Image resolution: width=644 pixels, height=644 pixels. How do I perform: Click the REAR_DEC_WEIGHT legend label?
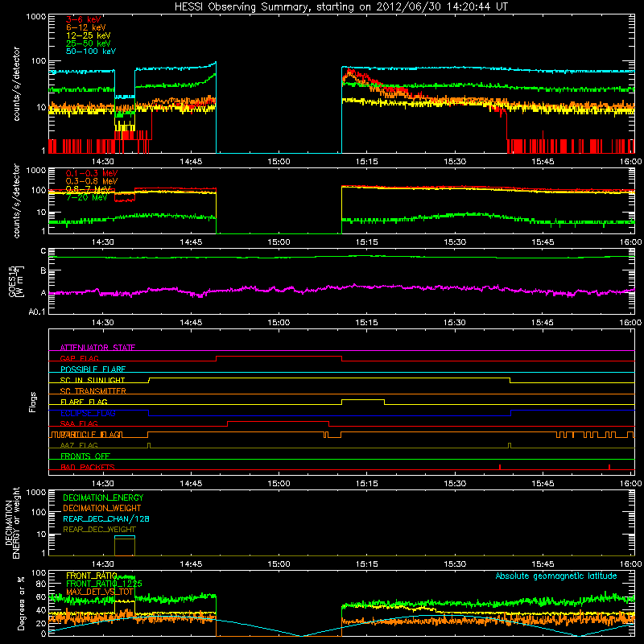click(99, 530)
